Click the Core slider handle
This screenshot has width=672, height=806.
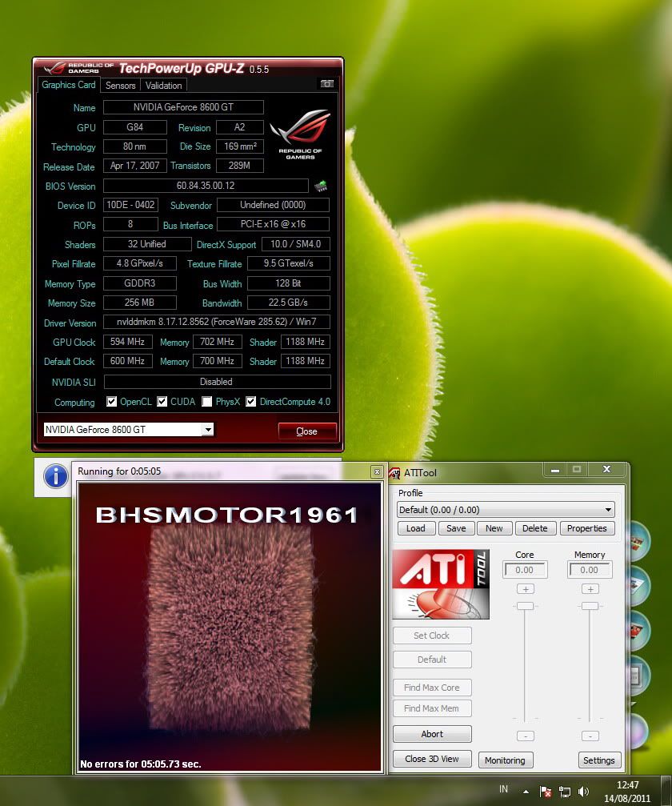pyautogui.click(x=525, y=606)
